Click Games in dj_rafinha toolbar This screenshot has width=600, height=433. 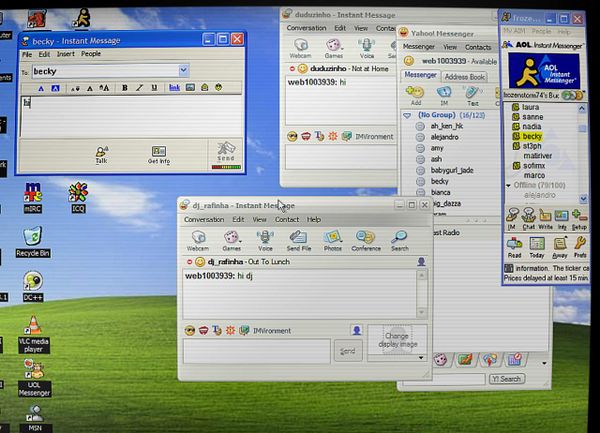[x=232, y=241]
